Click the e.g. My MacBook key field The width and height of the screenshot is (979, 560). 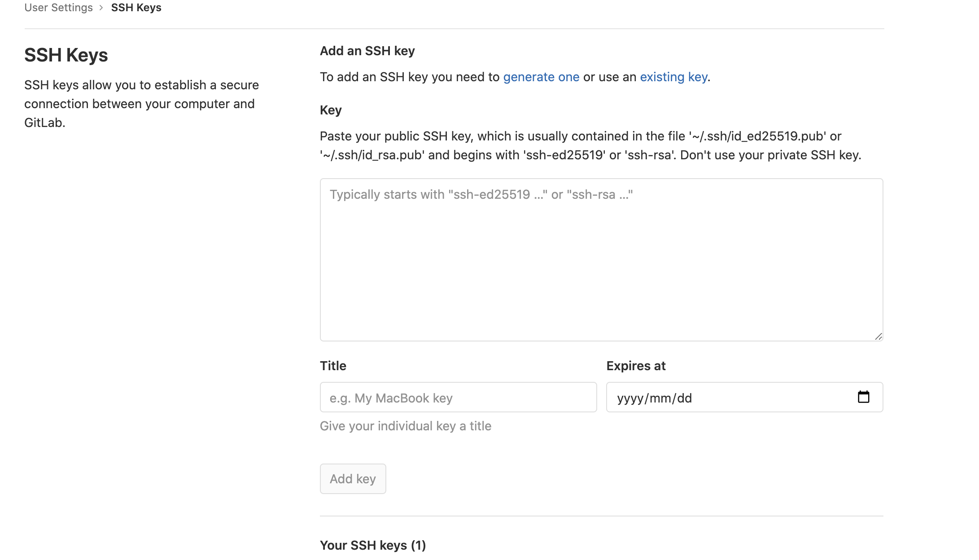point(458,397)
